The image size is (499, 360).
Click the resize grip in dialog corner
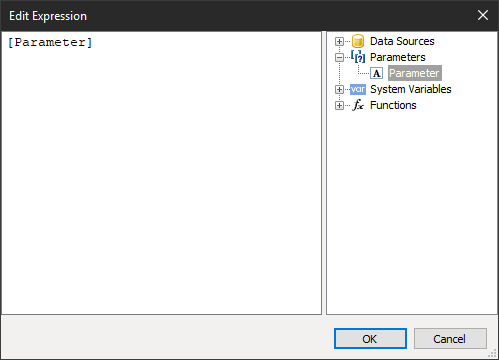click(493, 354)
